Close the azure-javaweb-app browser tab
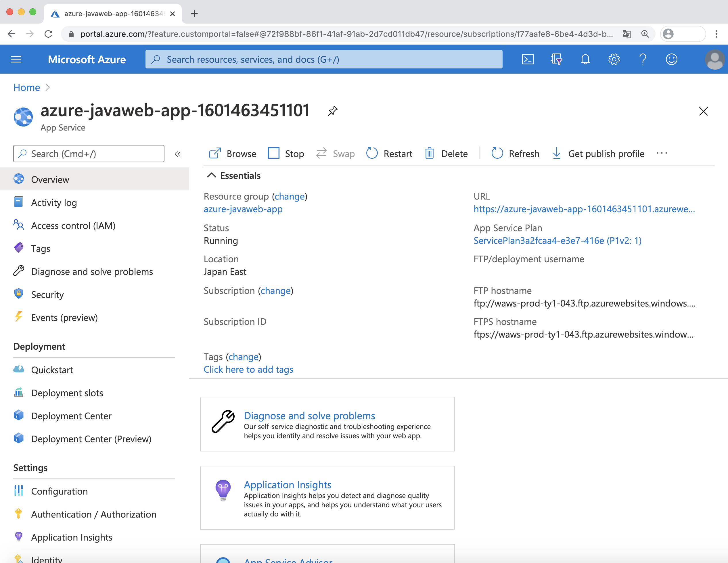Screen dimensions: 728x563 coord(172,14)
